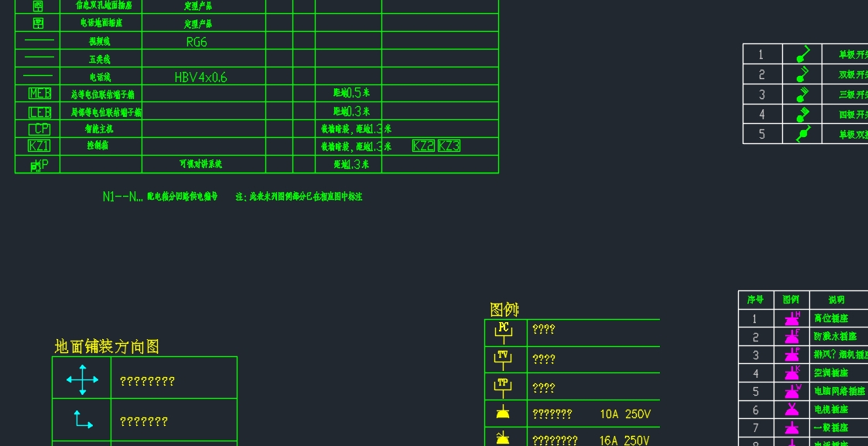Click the ???? text beside PC symbol
This screenshot has width=868, height=446.
pyautogui.click(x=544, y=329)
